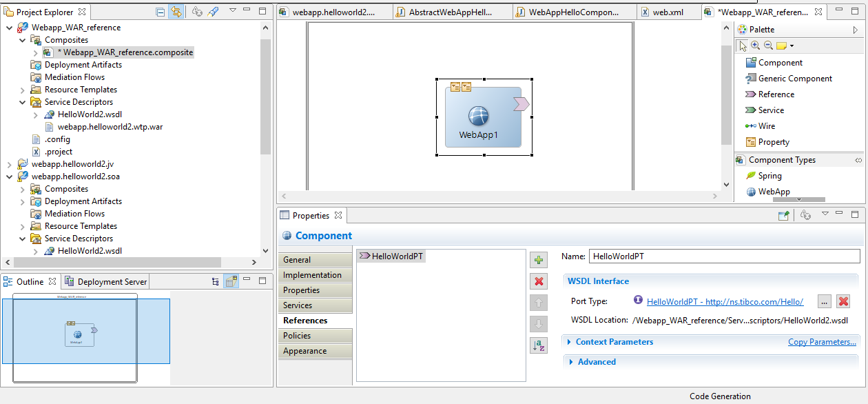The width and height of the screenshot is (868, 404).
Task: Click the green plus add reference button
Action: pyautogui.click(x=539, y=260)
